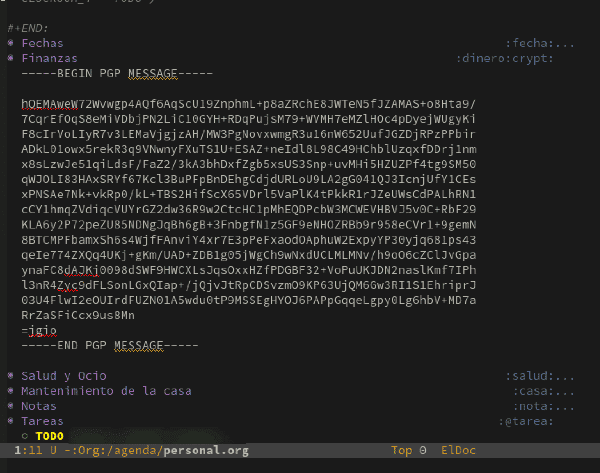Select the Salud y Ocio heading
This screenshot has width=600, height=473.
point(64,376)
